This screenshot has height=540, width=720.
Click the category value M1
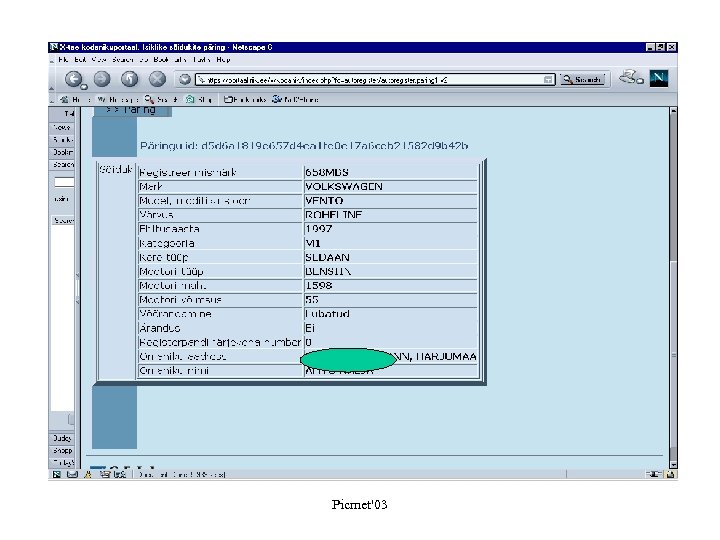point(313,243)
